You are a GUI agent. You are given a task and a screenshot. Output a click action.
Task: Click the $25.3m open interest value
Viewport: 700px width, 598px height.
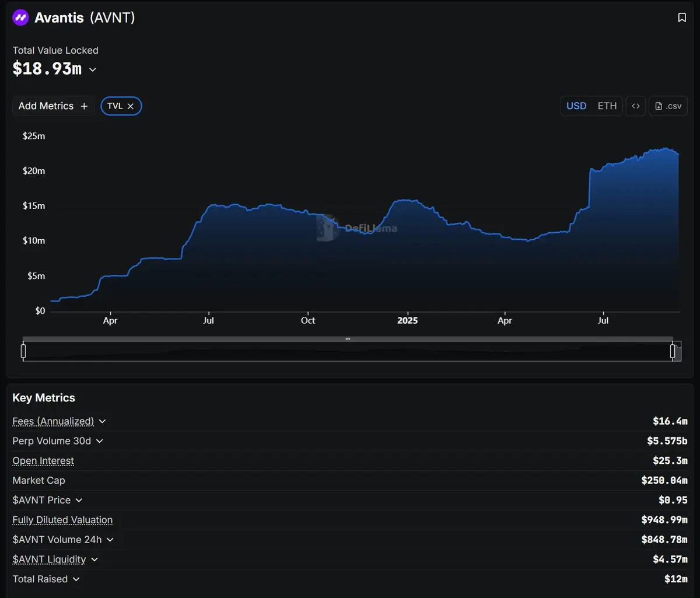click(670, 461)
